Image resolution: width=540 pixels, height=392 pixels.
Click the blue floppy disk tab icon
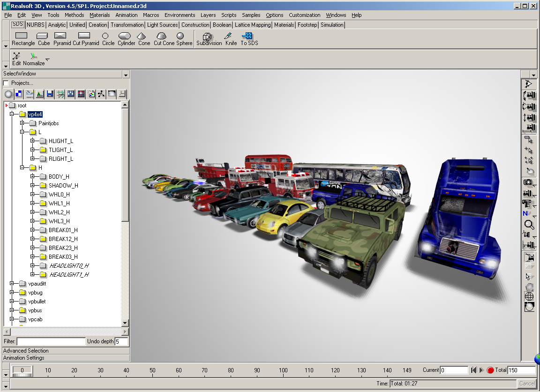click(x=50, y=94)
